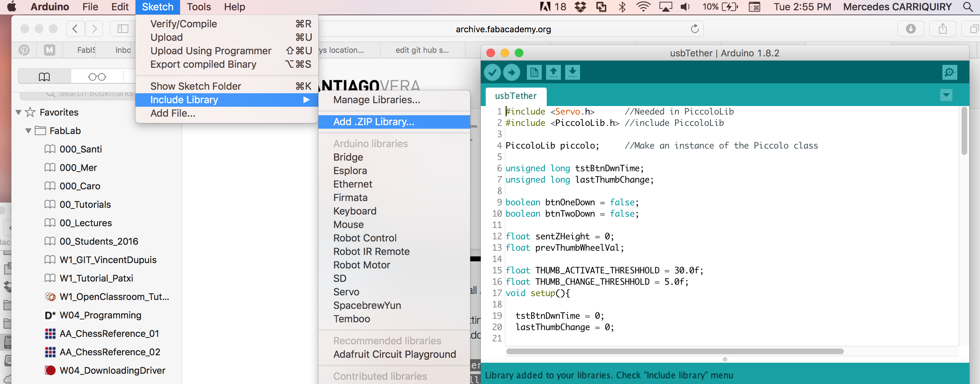Image resolution: width=980 pixels, height=384 pixels.
Task: Select Show Sketch Folder
Action: [x=227, y=86]
